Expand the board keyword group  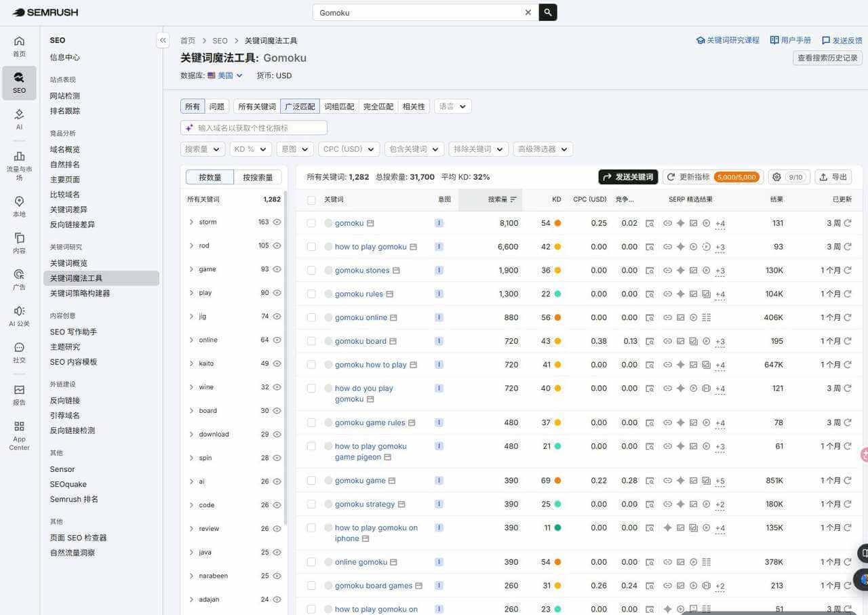coord(191,411)
